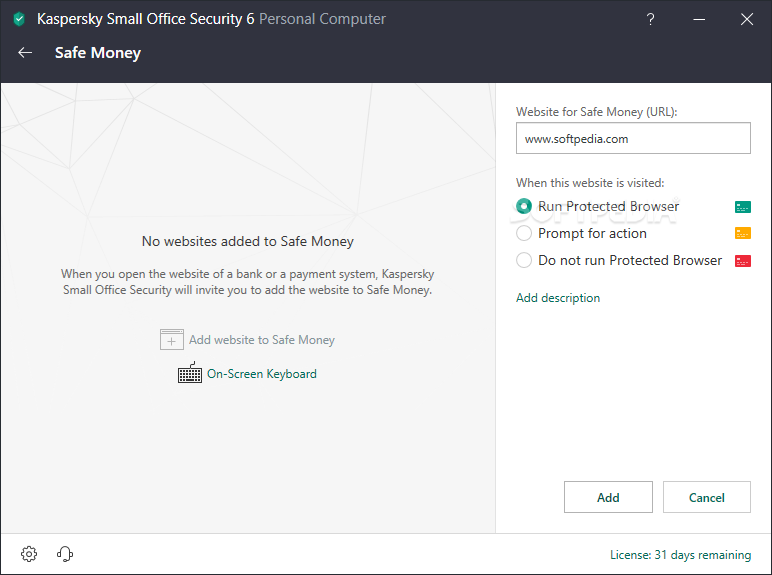Open the Add description link
Image resolution: width=772 pixels, height=575 pixels.
pos(558,298)
